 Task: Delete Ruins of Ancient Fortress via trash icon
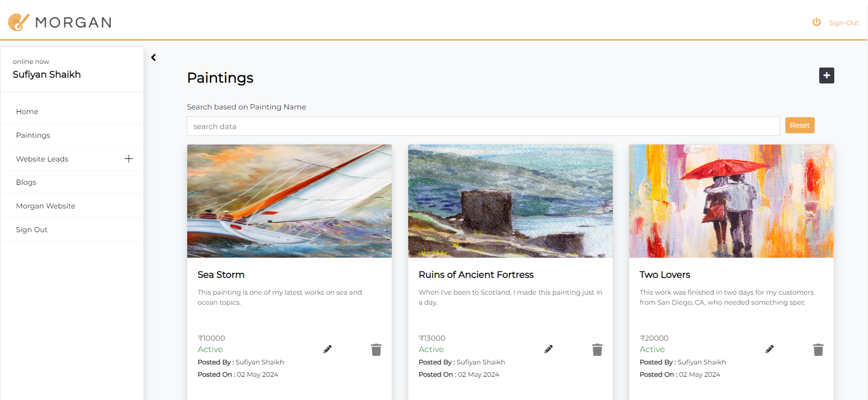(597, 349)
